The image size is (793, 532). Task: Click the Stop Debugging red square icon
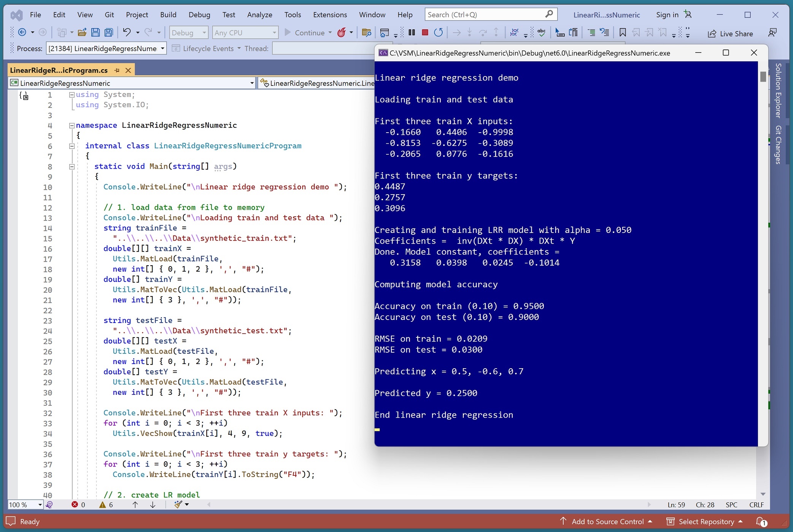tap(425, 32)
